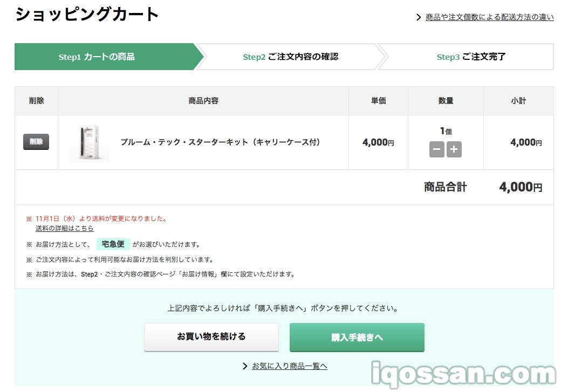Click chevron icon before お気に入り商品一覧へ
This screenshot has width=561, height=392.
point(245,366)
